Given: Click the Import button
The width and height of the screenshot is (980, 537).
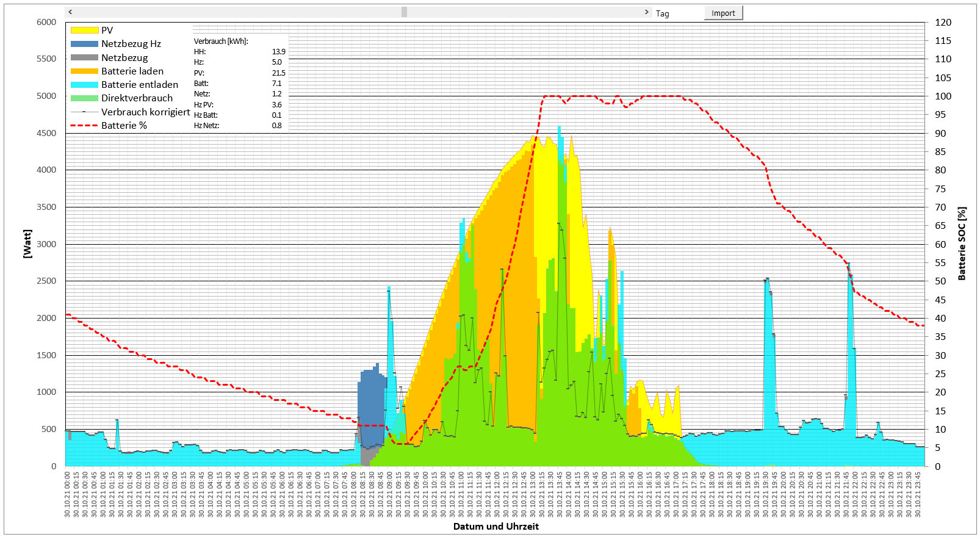Looking at the screenshot, I should click(723, 13).
